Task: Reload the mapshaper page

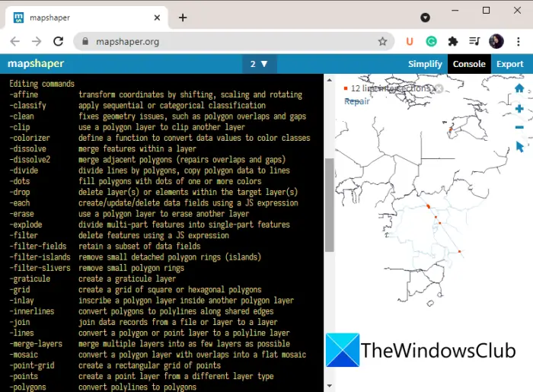Action: point(58,41)
